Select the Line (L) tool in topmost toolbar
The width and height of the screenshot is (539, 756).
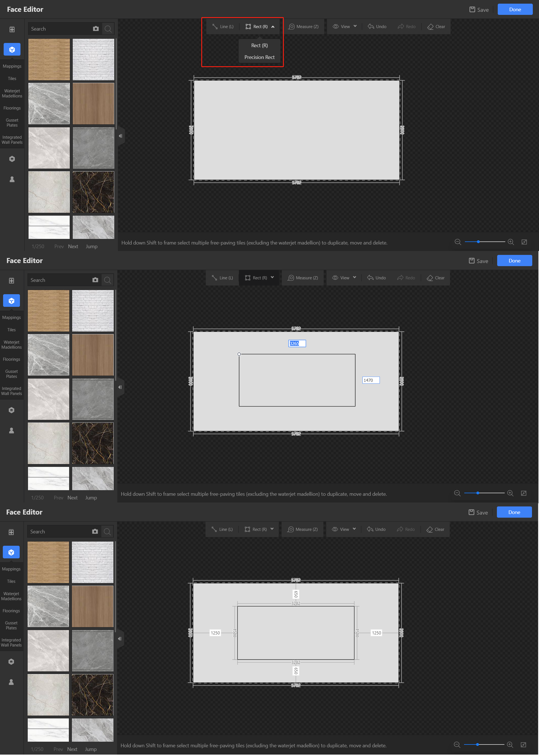223,27
